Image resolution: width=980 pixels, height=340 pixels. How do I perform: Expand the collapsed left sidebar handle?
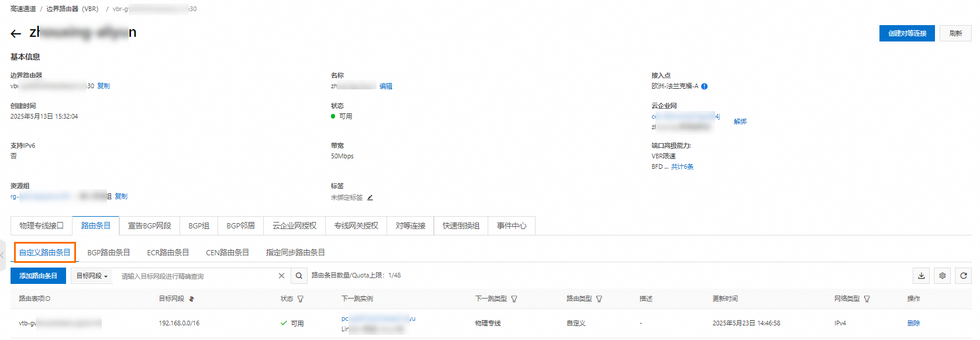point(2,255)
